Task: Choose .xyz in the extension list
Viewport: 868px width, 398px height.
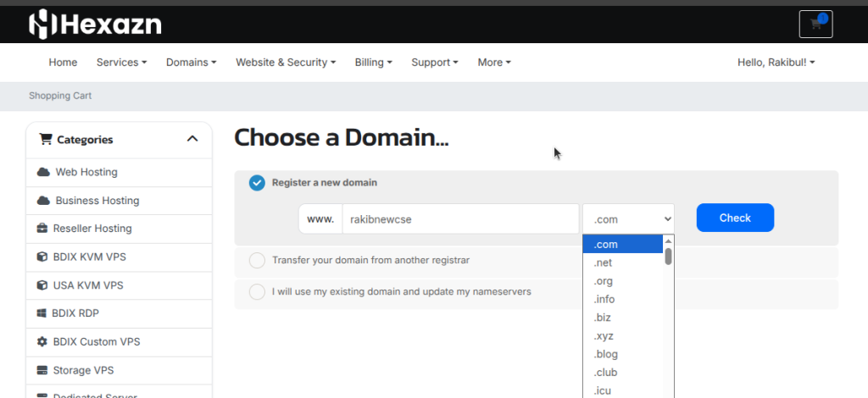Action: (623, 335)
